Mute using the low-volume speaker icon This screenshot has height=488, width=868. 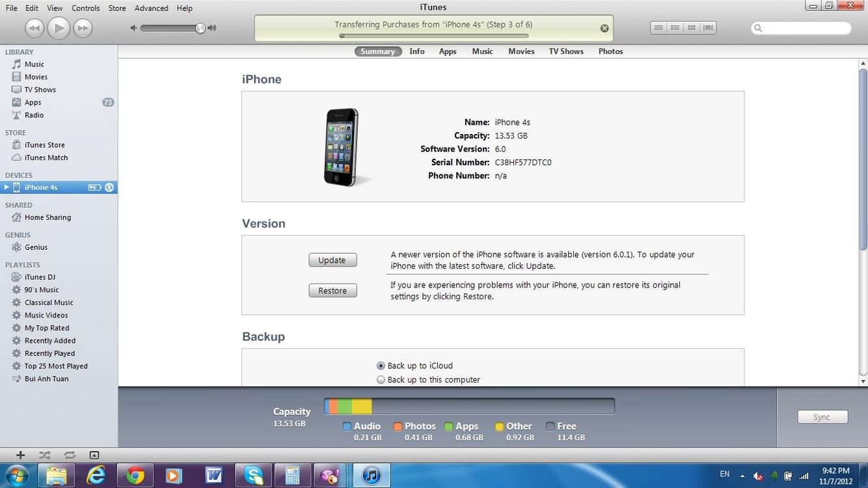click(133, 28)
